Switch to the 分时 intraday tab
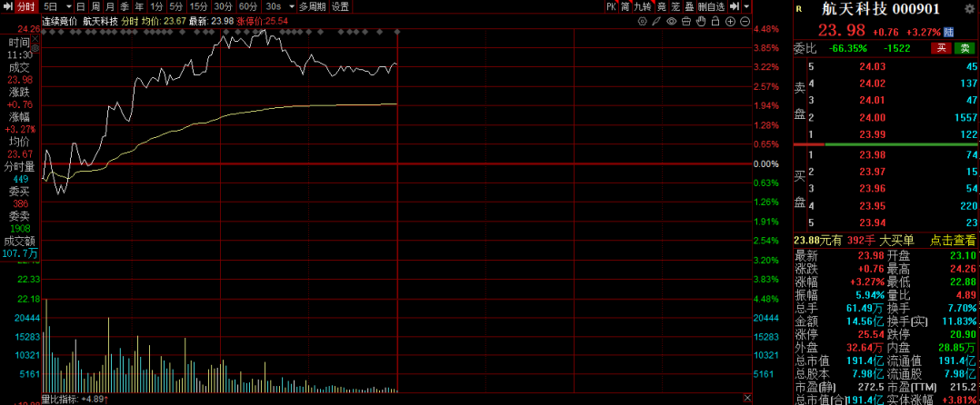 coord(26,6)
